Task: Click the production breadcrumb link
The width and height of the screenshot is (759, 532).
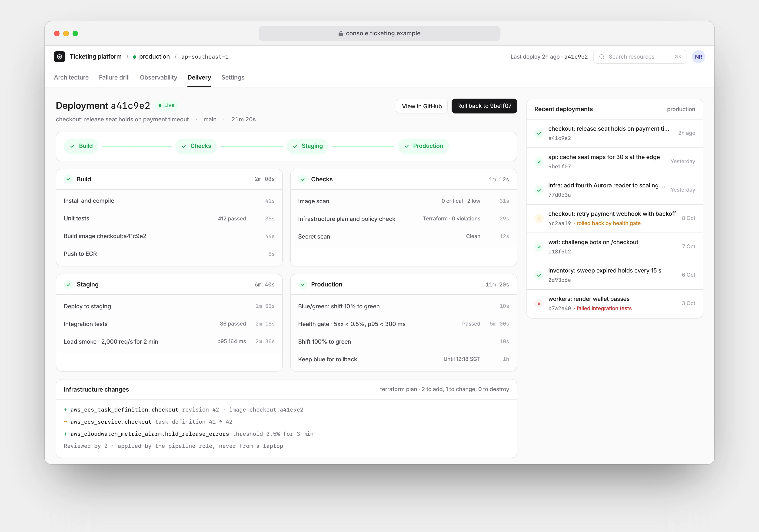Action: [x=154, y=57]
